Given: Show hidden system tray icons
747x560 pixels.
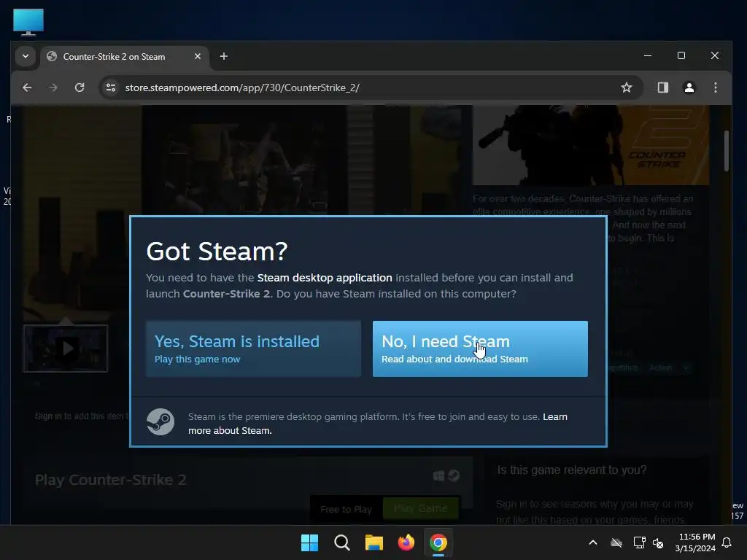Looking at the screenshot, I should pos(593,542).
